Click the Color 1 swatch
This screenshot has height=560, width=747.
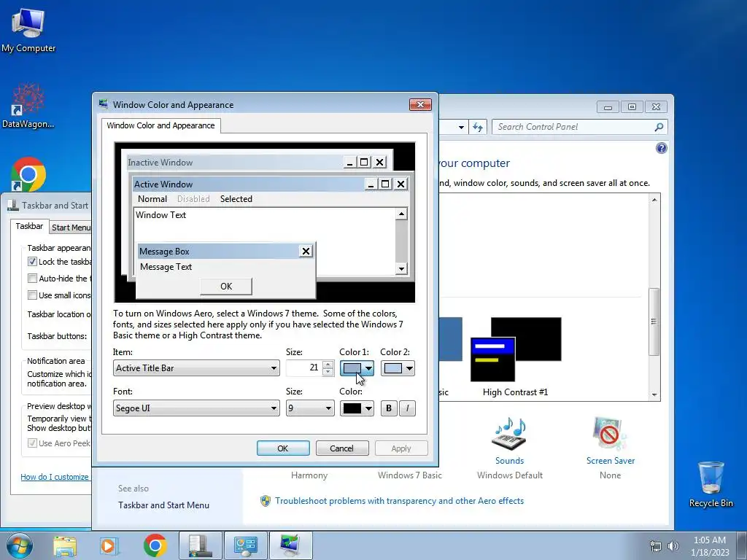[x=352, y=368]
